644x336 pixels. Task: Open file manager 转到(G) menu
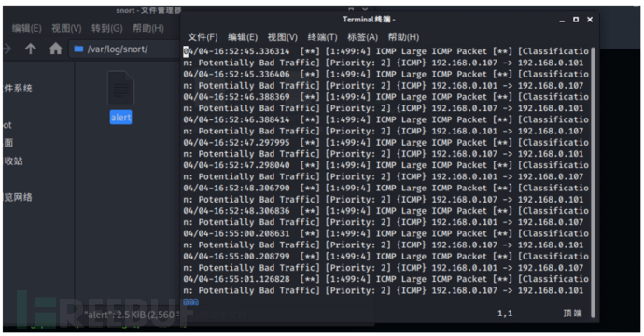106,28
